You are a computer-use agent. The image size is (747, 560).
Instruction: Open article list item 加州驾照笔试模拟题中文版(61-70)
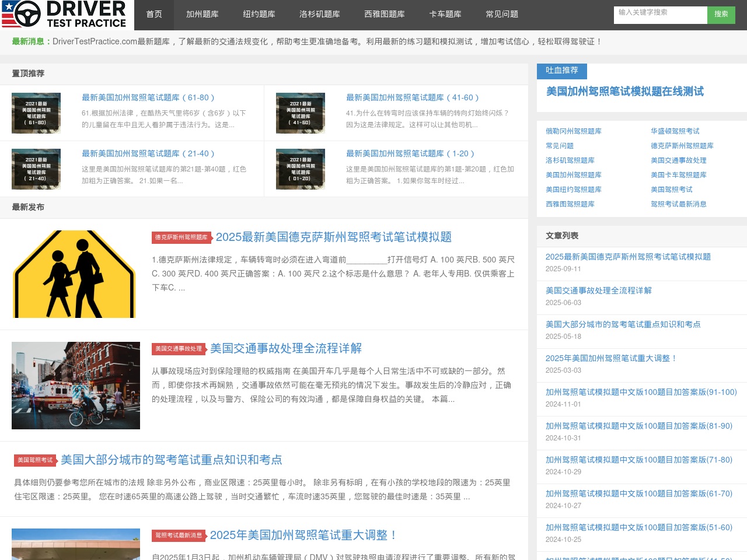tap(639, 494)
